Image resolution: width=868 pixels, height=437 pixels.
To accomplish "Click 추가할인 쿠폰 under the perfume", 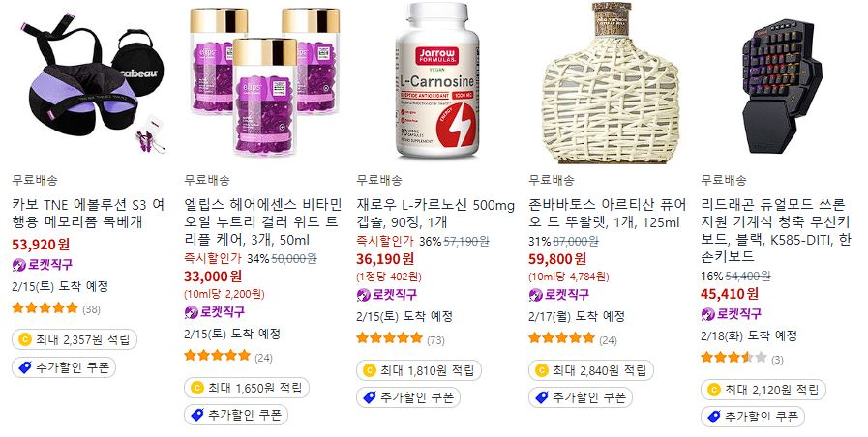I will (x=581, y=397).
